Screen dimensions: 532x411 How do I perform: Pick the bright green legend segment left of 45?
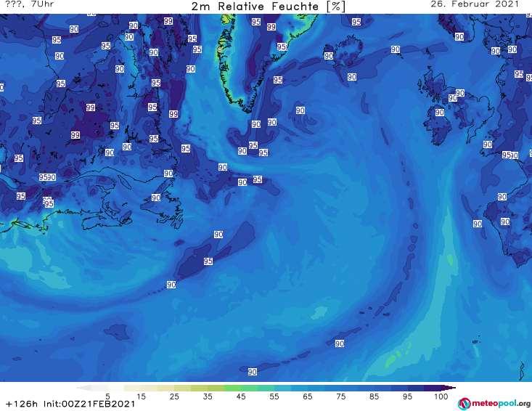[x=232, y=388]
